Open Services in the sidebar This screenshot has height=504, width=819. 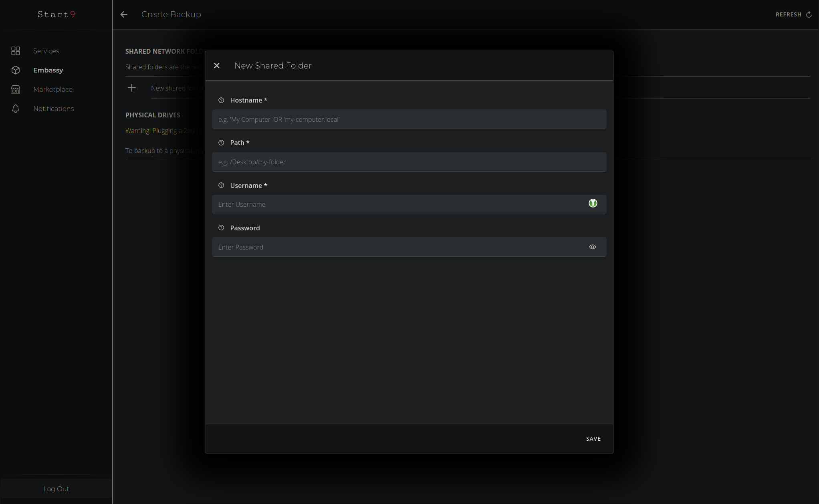(x=46, y=51)
